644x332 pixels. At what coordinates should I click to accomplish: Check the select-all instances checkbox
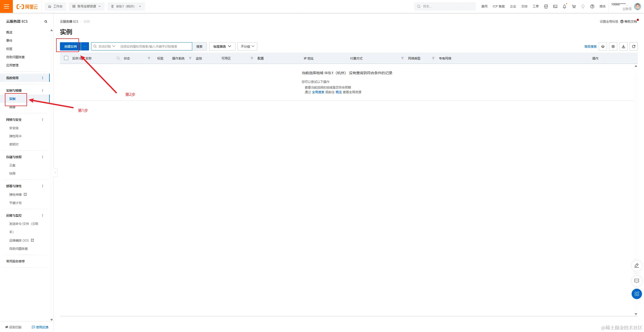coord(66,58)
